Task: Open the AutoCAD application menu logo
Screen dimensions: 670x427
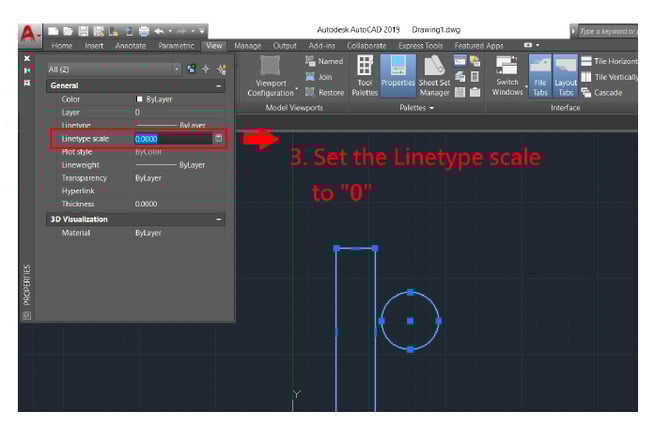Action: pos(31,33)
